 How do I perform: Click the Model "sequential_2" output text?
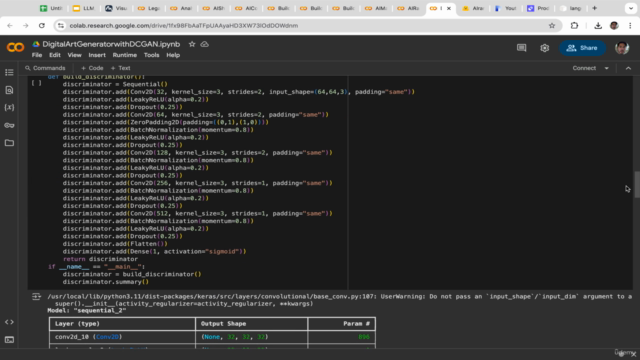click(87, 311)
